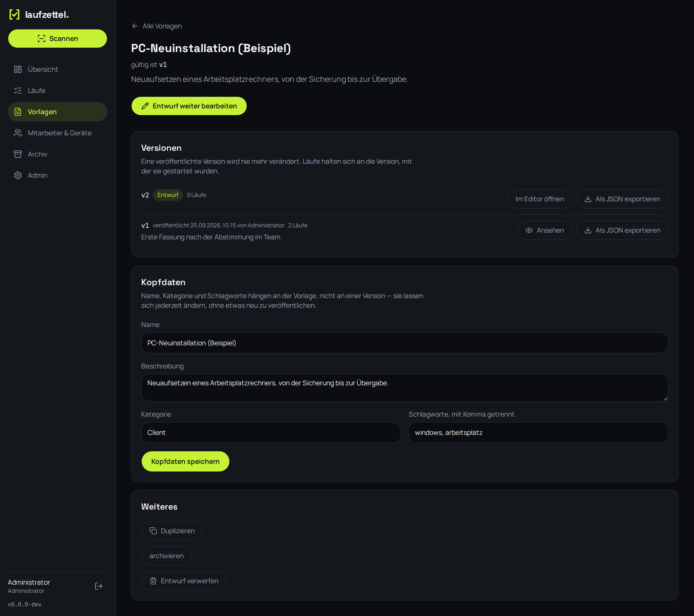The width and height of the screenshot is (694, 616).
Task: Click the Mitarbeiter & Geräte people icon
Action: click(x=18, y=133)
